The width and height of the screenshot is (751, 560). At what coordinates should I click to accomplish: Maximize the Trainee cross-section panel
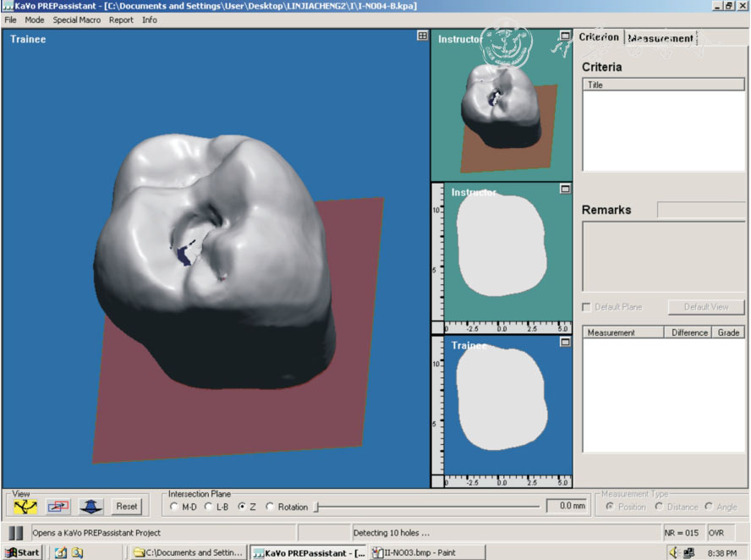[x=565, y=342]
